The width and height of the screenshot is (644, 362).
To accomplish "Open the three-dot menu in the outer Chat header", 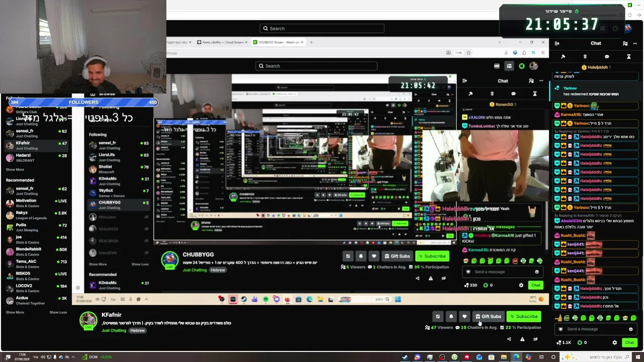I will 635,43.
